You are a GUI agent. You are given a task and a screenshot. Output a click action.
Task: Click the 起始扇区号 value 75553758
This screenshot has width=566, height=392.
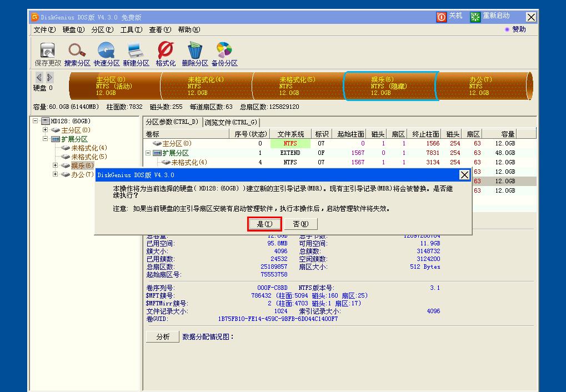pos(274,274)
